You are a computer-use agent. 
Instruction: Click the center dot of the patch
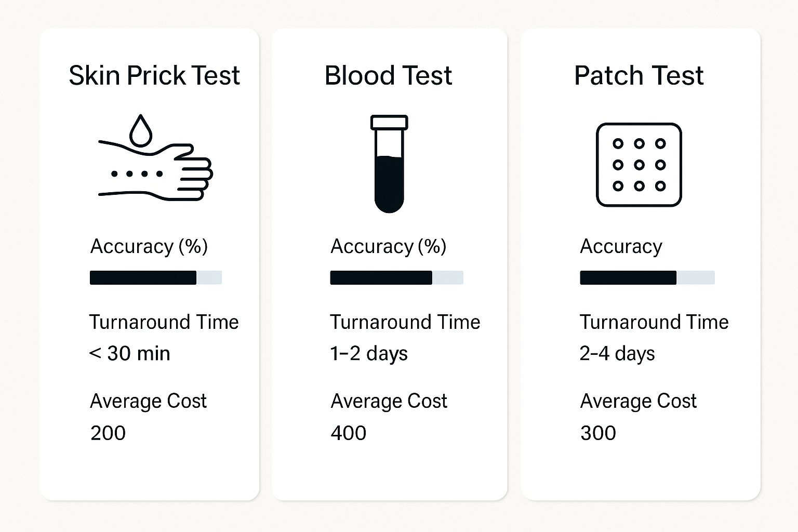(x=639, y=165)
